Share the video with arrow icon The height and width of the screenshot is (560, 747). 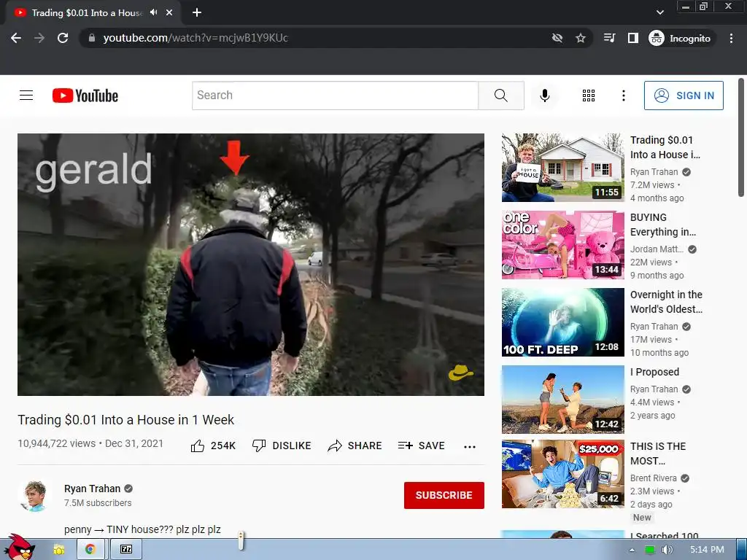tap(355, 446)
